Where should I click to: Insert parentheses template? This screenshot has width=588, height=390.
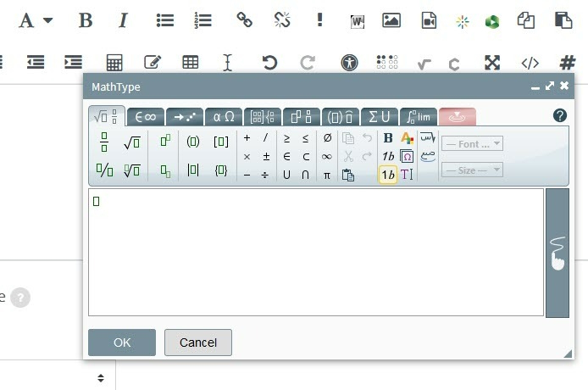click(193, 142)
